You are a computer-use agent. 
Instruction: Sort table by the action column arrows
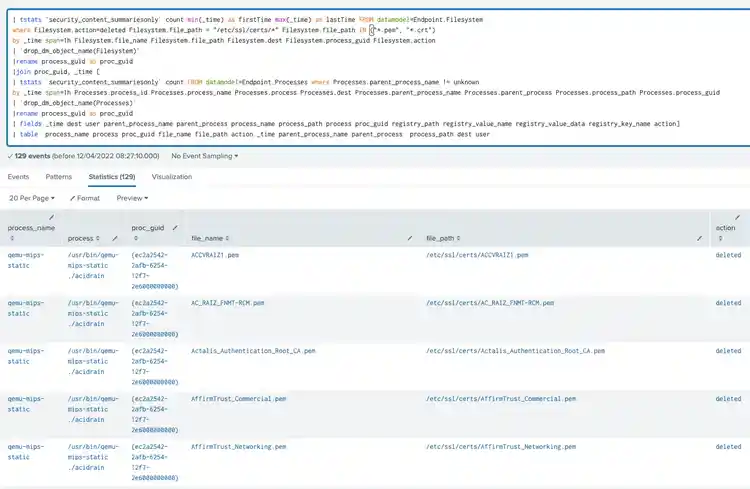[719, 239]
